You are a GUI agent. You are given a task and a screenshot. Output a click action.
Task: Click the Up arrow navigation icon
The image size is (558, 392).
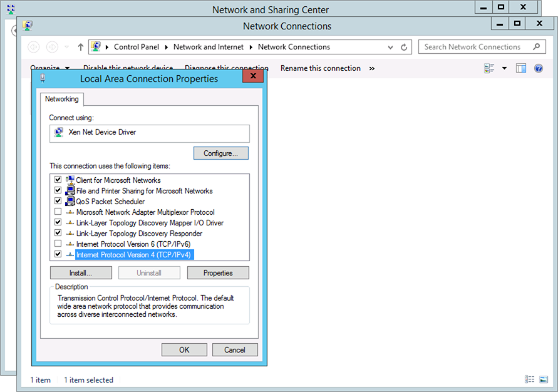pos(81,47)
